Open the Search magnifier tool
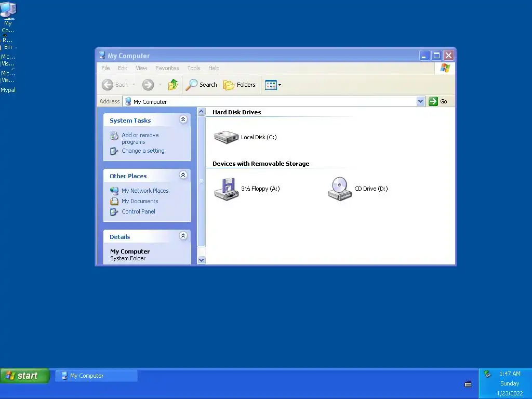532x399 pixels. [191, 85]
